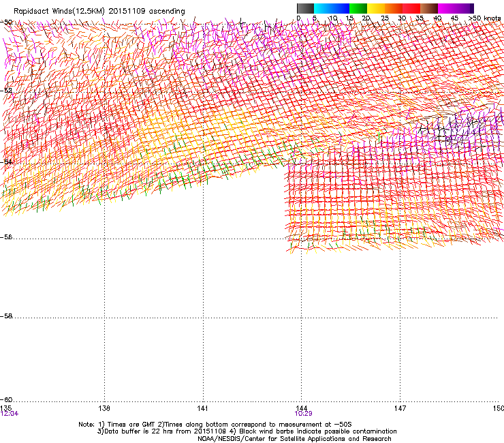Screen dimensions: 504x443
Task: Click the dark purple 45-50 knots legend swatch
Action: tap(464, 8)
